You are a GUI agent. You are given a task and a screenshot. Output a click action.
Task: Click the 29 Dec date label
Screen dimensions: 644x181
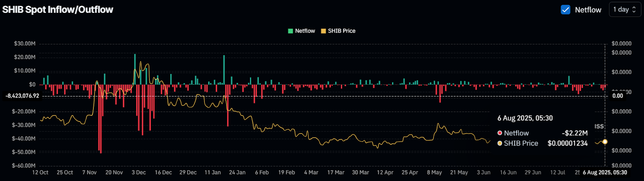click(188, 172)
